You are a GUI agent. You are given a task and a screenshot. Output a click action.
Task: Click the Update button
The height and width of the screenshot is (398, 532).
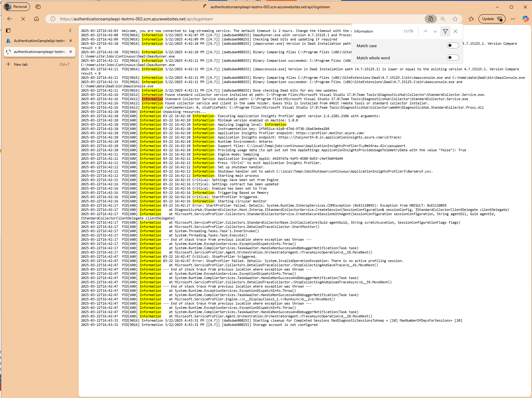(x=491, y=19)
